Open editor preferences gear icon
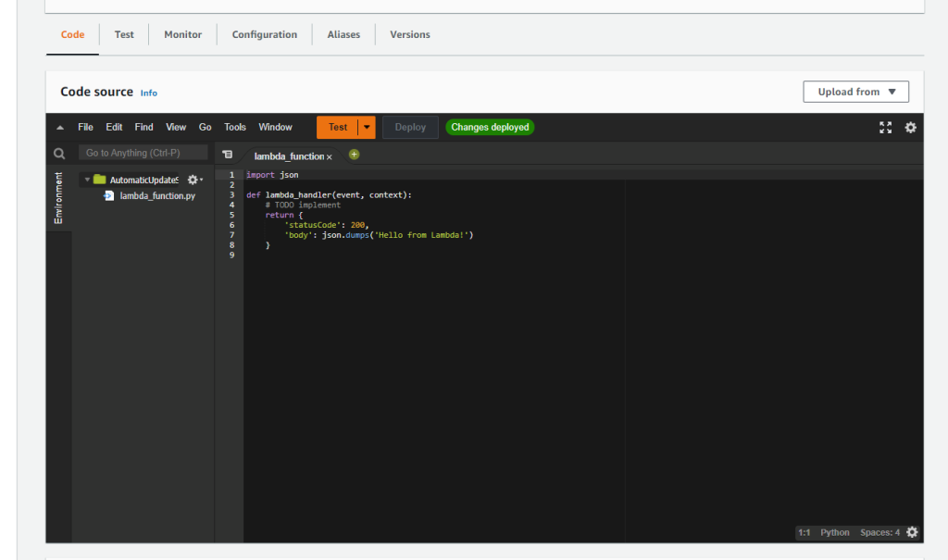This screenshot has height=560, width=948. [910, 128]
